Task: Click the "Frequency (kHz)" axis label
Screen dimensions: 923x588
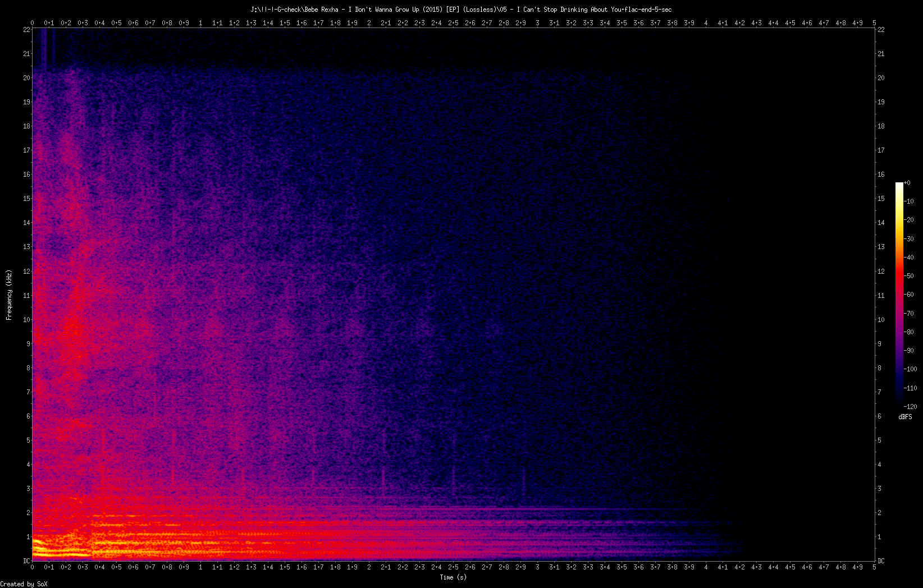Action: tap(9, 295)
